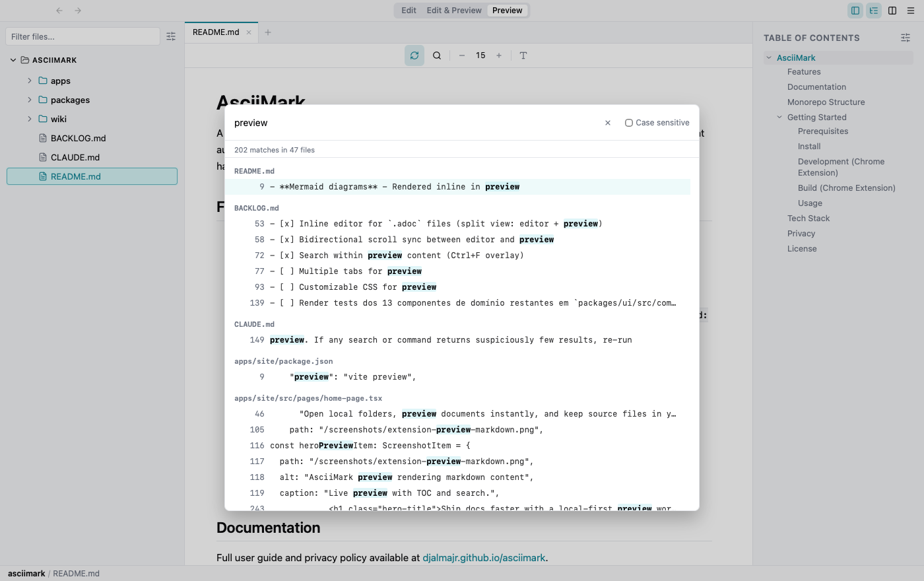Open BACKLOG.md line 53 Inline editor result
This screenshot has width=924, height=581.
[x=457, y=224]
